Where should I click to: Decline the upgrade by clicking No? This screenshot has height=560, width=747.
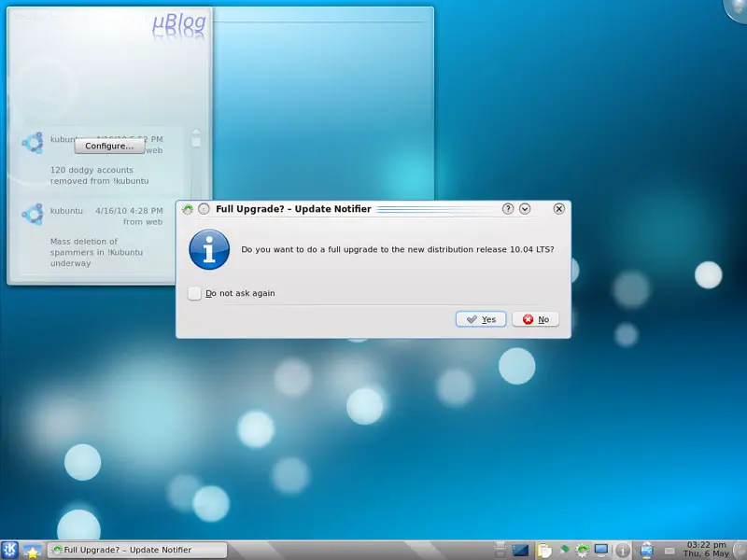536,319
